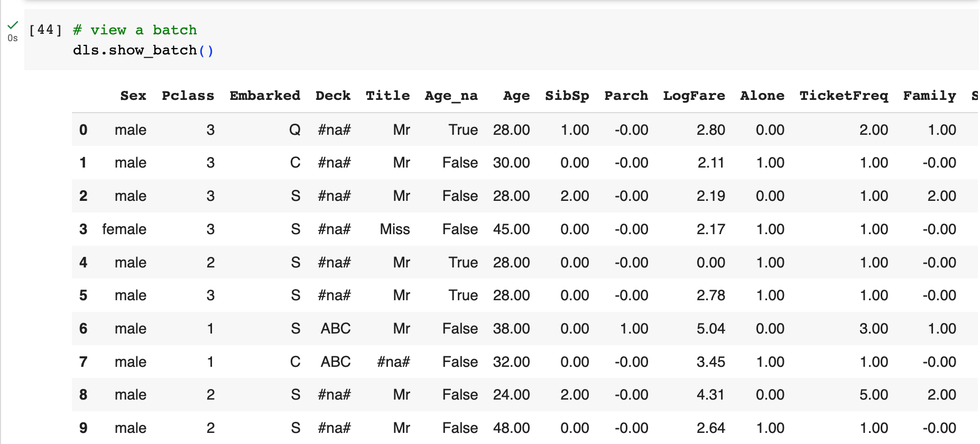Select the Title column header
Screen dimensions: 980x444
(x=387, y=96)
